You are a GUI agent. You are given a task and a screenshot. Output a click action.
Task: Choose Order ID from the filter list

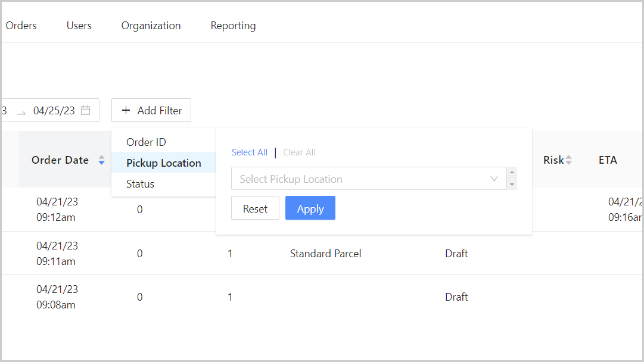pos(146,142)
